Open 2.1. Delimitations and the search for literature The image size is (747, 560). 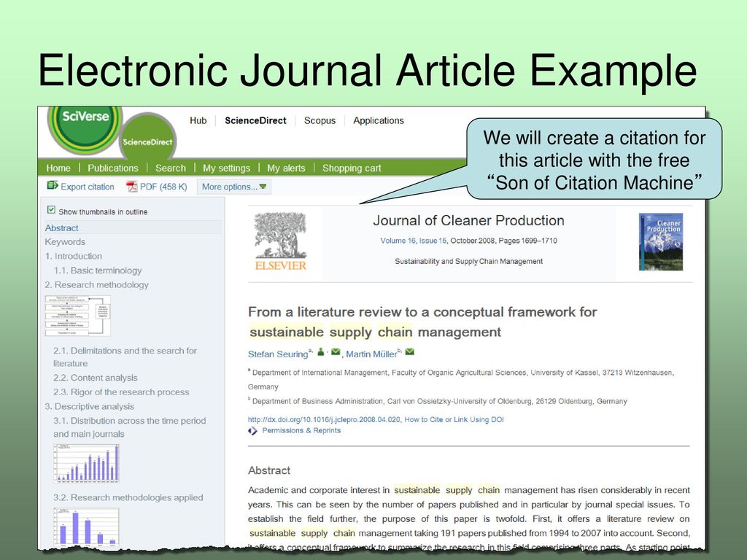click(x=125, y=357)
